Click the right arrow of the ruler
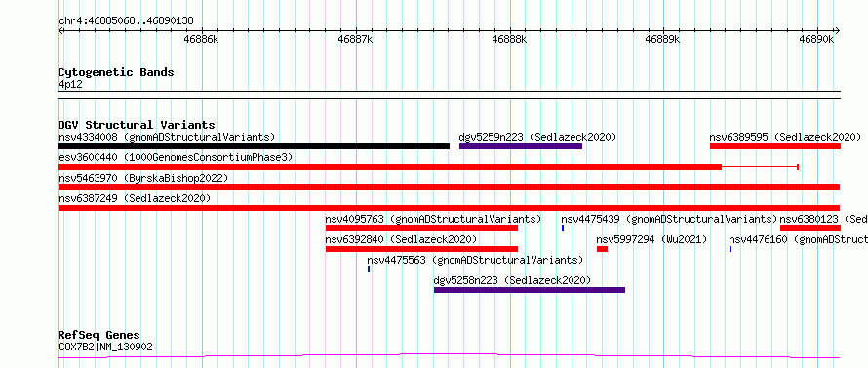 [x=837, y=31]
